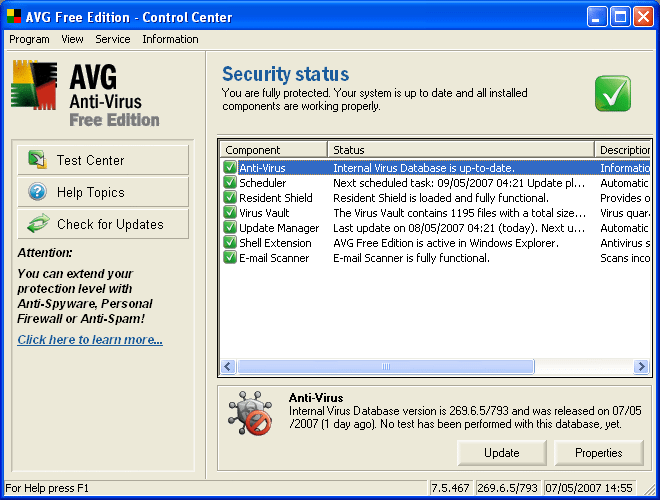The height and width of the screenshot is (500, 660).
Task: Select the Scheduler component row
Action: [436, 183]
